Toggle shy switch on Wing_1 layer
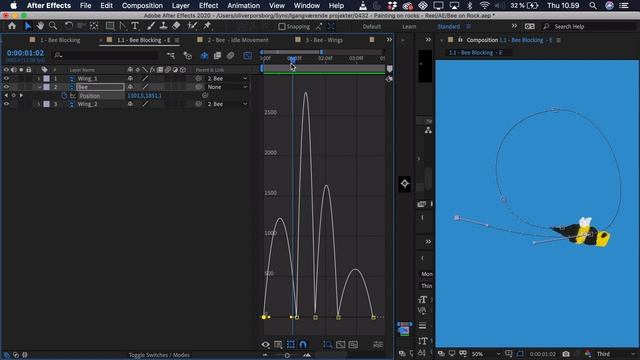The width and height of the screenshot is (640, 360). pos(130,78)
